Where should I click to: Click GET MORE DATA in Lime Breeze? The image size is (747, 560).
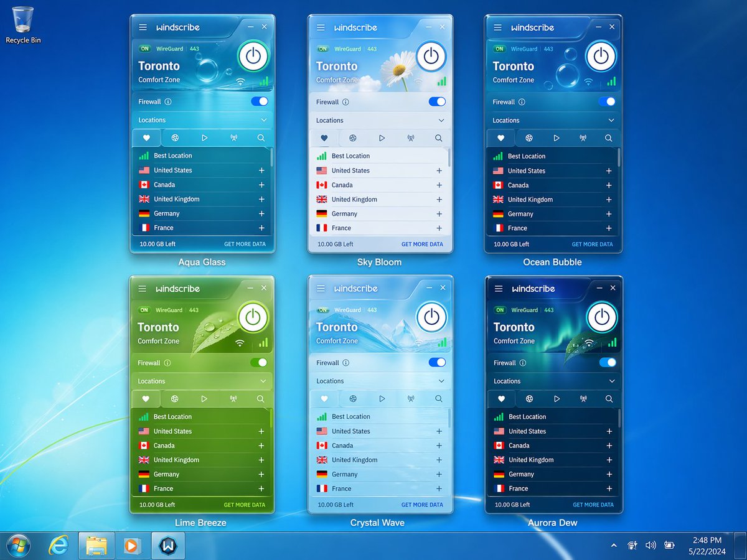pyautogui.click(x=245, y=505)
